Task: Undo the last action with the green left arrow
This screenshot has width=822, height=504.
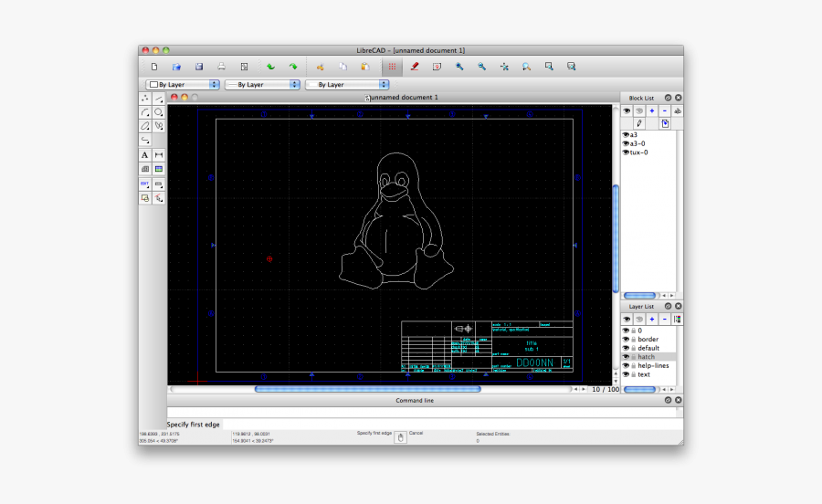Action: pyautogui.click(x=270, y=67)
